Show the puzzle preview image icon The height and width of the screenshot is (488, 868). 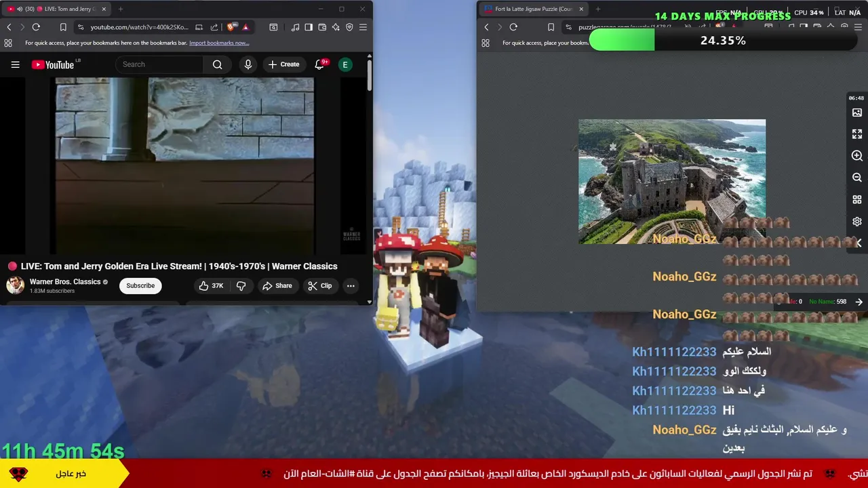coord(857,113)
